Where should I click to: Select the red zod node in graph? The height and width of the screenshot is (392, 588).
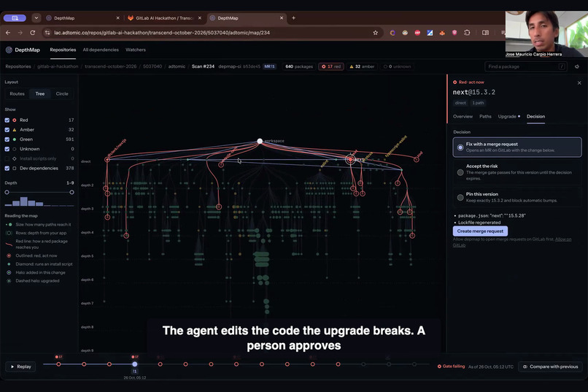click(x=417, y=159)
